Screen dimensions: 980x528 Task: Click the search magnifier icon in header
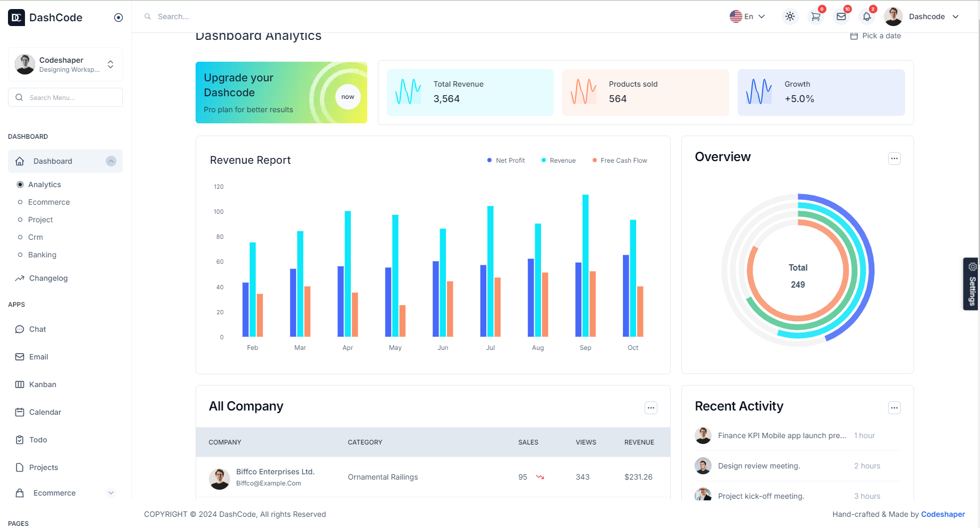148,16
